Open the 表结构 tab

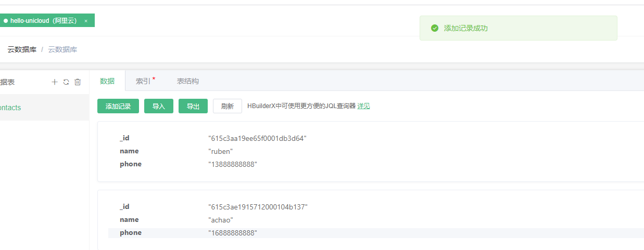pyautogui.click(x=187, y=81)
